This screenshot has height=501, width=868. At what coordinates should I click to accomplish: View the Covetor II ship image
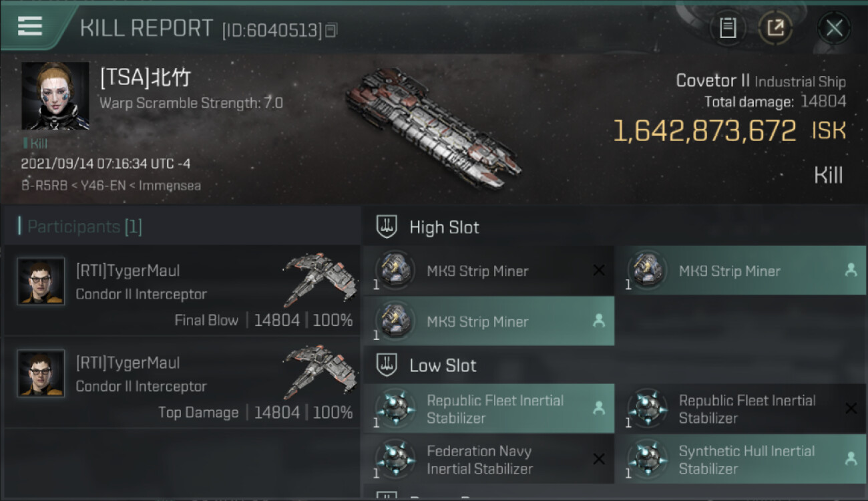click(434, 127)
